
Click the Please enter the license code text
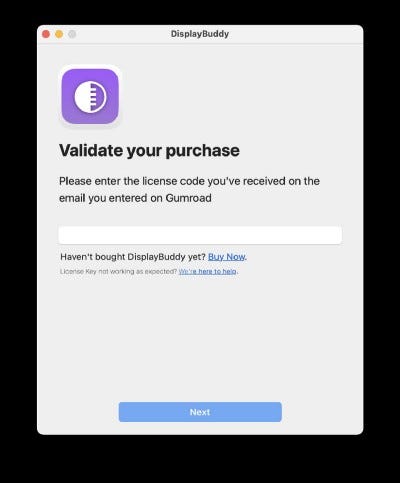click(x=189, y=181)
